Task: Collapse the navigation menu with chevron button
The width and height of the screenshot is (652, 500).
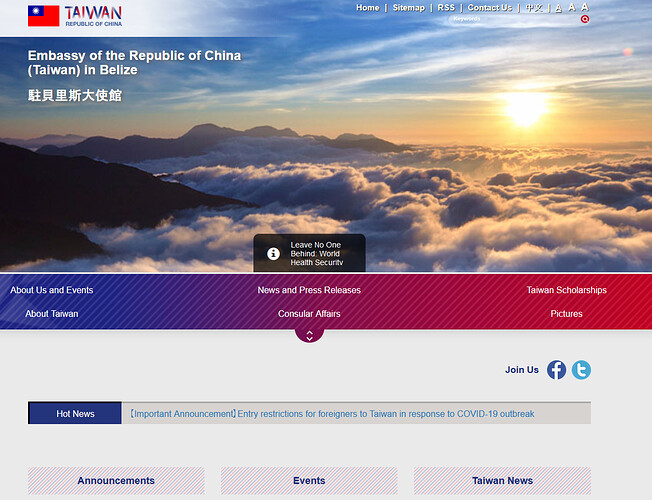Action: click(309, 335)
